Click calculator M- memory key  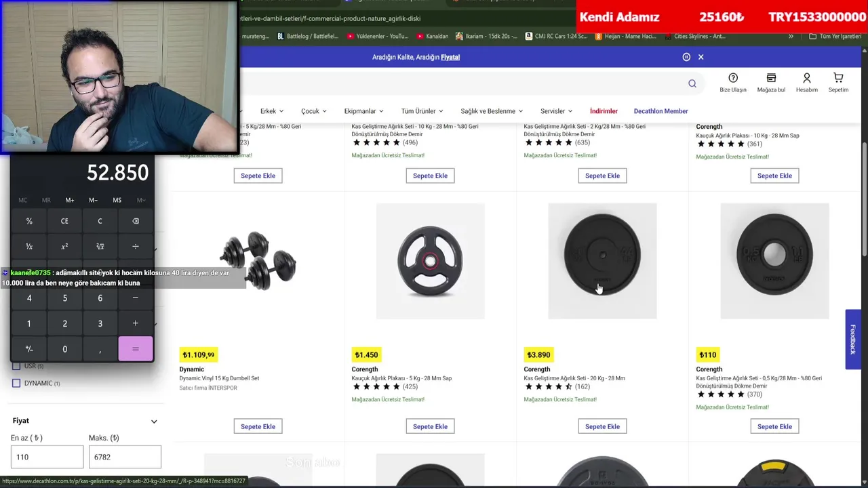point(94,200)
